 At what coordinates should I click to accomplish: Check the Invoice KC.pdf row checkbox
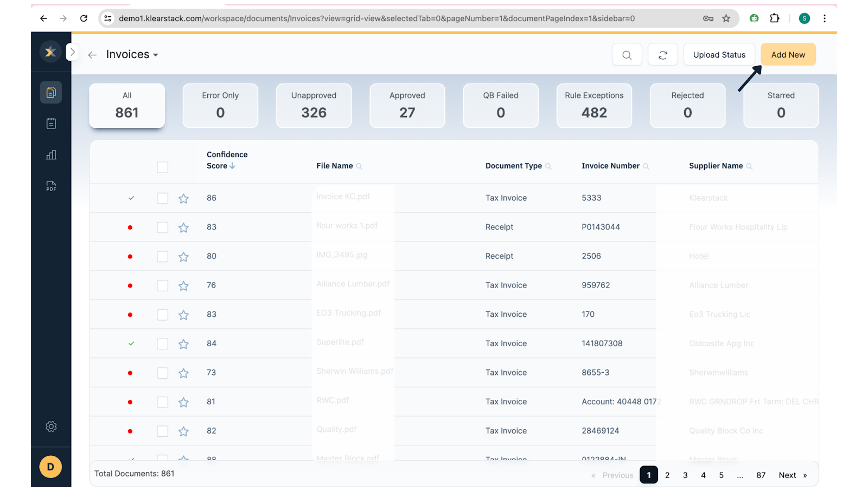(x=162, y=199)
